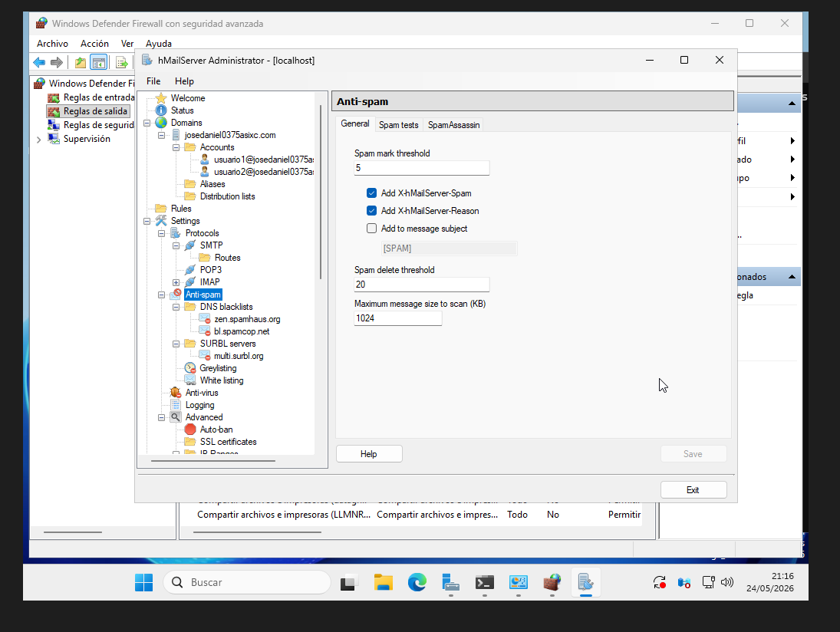Collapse the Domains tree node
Viewport: 840px width, 632px height.
pyautogui.click(x=147, y=123)
